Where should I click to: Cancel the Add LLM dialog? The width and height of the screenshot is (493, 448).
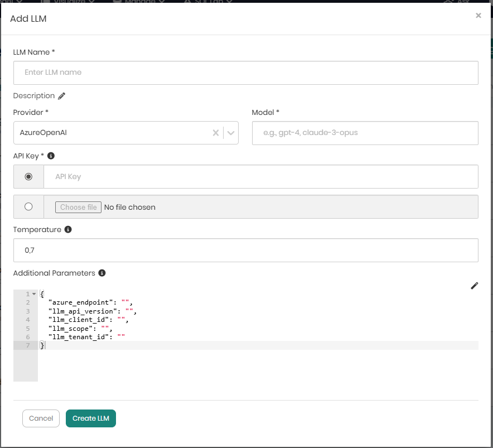click(x=41, y=418)
